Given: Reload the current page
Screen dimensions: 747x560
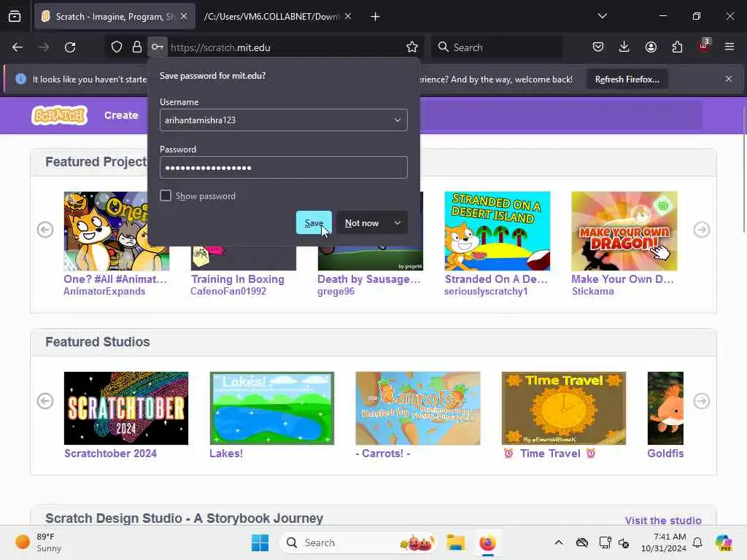Looking at the screenshot, I should click(x=70, y=47).
